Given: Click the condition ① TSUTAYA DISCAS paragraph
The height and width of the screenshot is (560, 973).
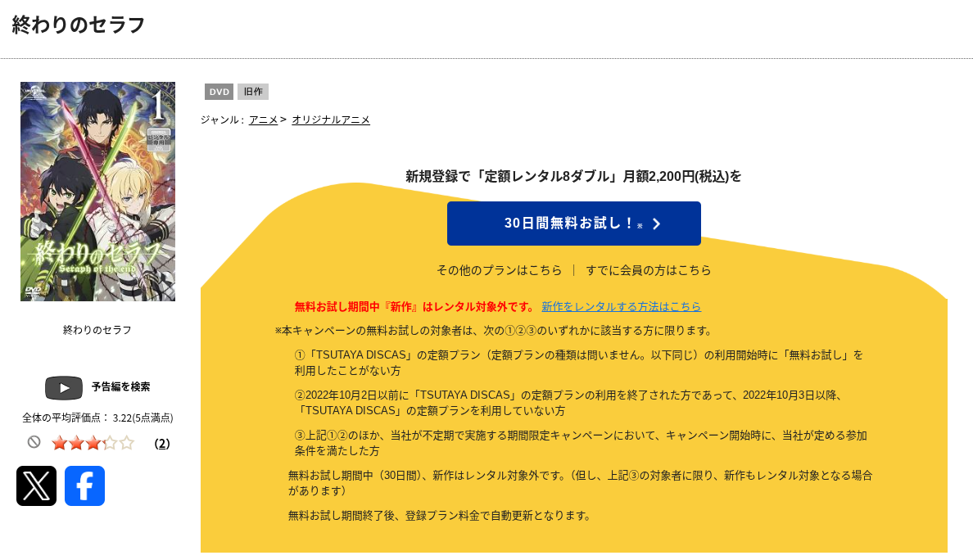Looking at the screenshot, I should click(x=579, y=363).
